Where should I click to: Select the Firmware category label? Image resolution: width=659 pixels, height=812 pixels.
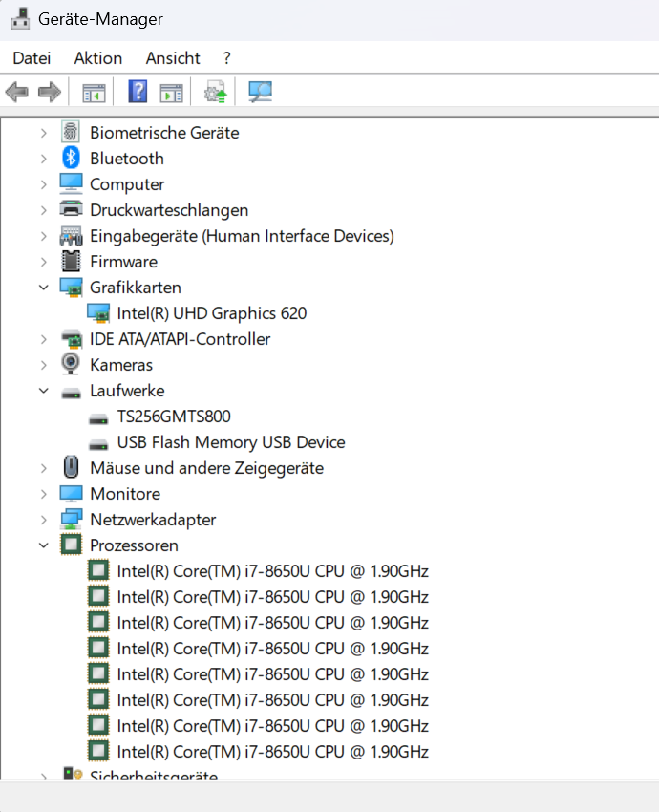coord(124,262)
